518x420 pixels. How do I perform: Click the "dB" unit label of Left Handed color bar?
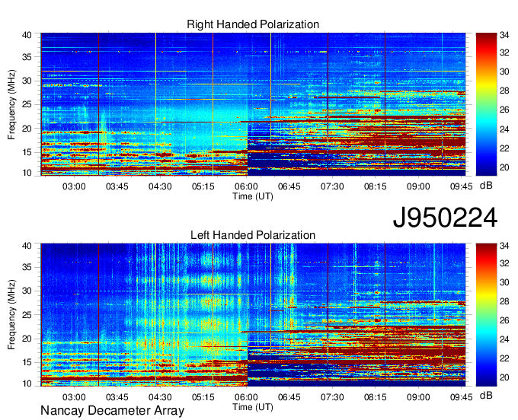pyautogui.click(x=486, y=395)
